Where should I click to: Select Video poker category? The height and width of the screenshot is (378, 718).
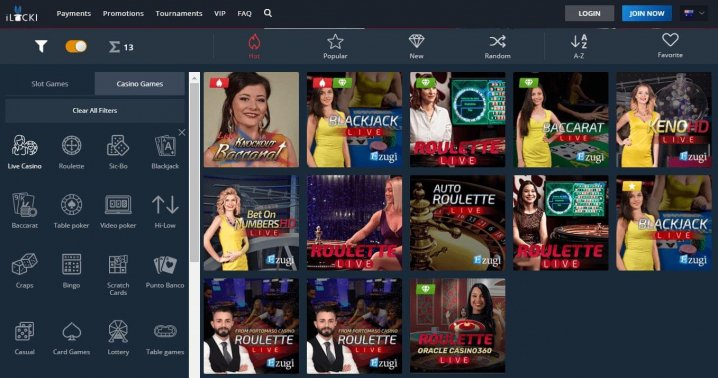point(118,211)
